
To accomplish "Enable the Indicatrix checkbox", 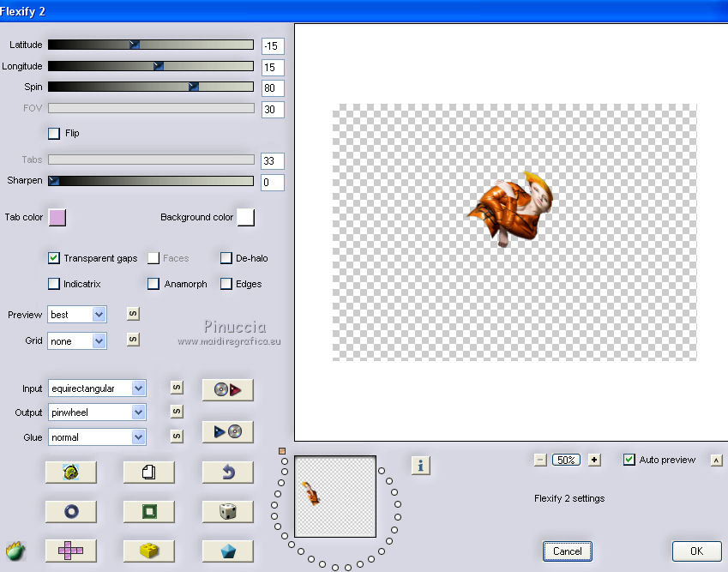I will (54, 284).
